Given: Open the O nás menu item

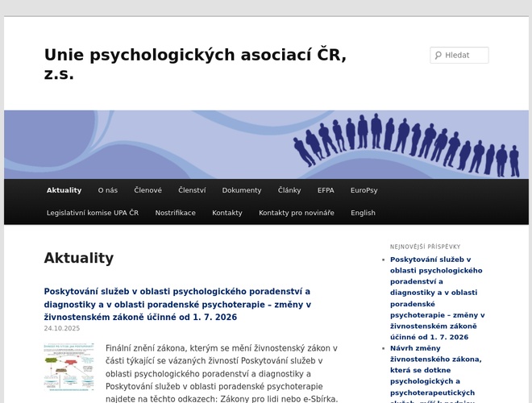Looking at the screenshot, I should pos(108,190).
